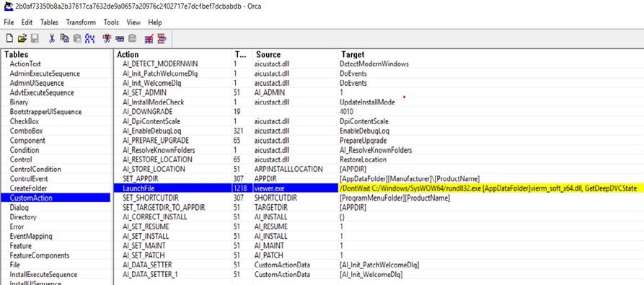644x285 pixels.
Task: Select the AdminExecuteSequence table
Action: (x=45, y=74)
